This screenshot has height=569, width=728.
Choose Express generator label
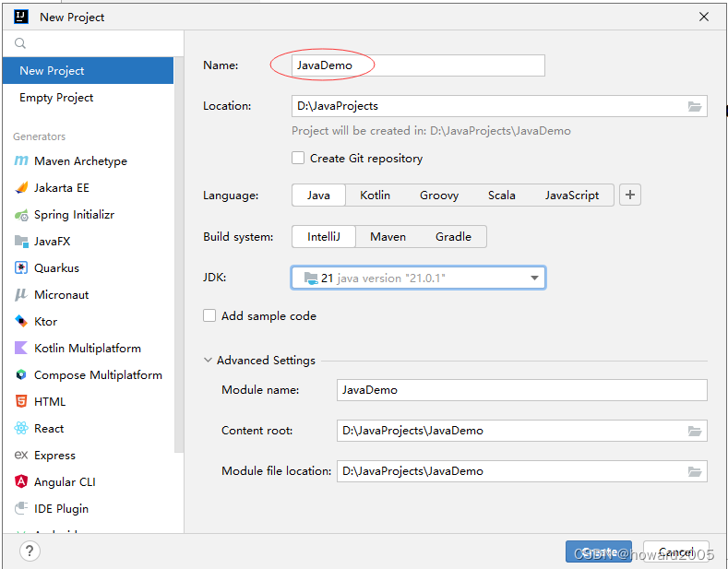coord(54,456)
